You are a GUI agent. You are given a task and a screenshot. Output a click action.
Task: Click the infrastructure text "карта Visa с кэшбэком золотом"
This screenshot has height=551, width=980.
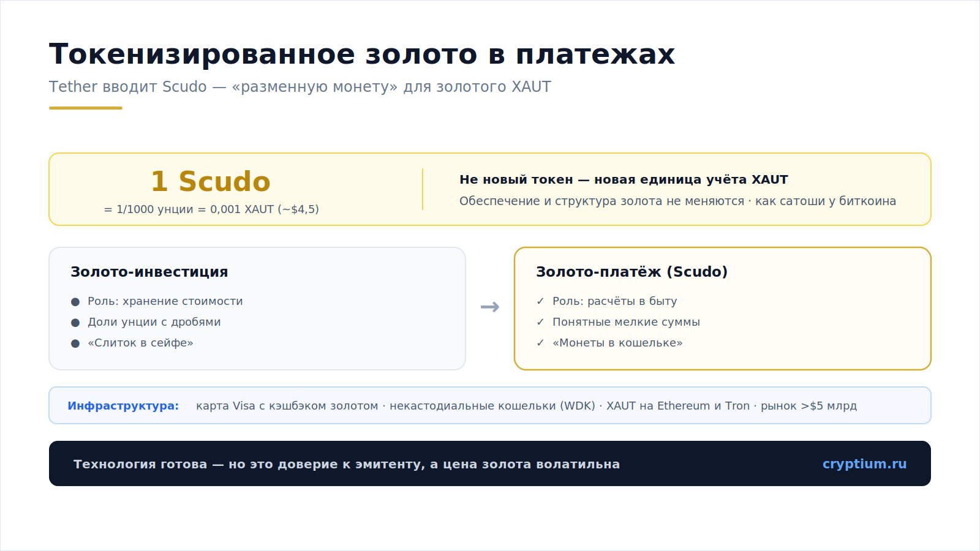tap(287, 406)
